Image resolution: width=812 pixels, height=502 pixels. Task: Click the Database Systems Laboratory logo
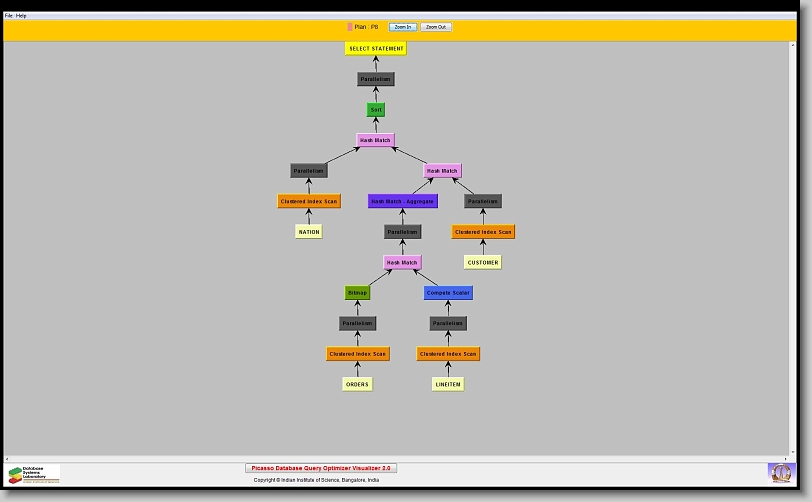(x=34, y=474)
